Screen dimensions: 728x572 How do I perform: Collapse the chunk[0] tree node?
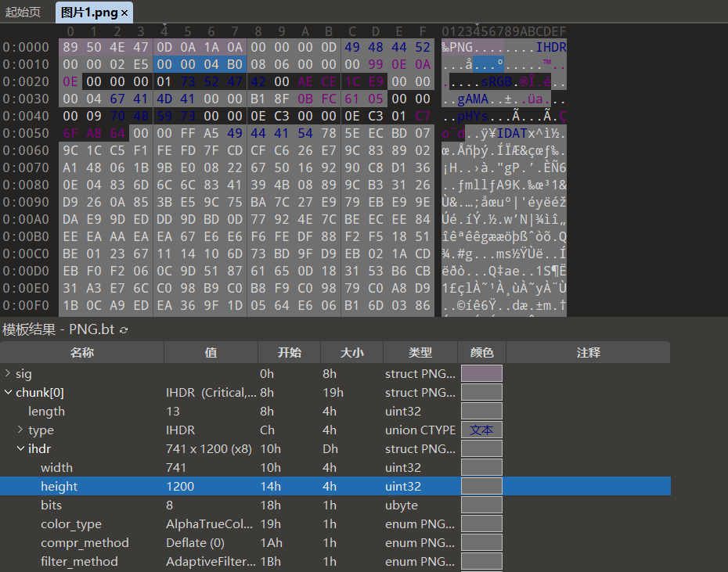(x=8, y=392)
